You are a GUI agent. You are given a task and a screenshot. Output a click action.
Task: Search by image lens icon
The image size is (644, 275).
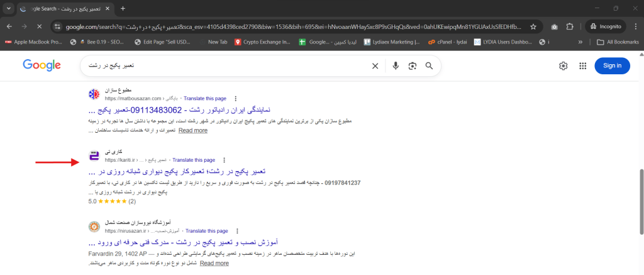413,66
